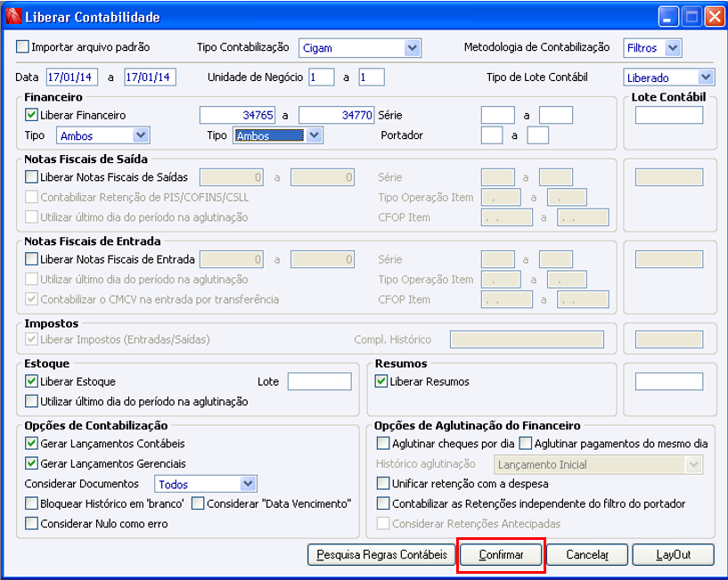Uncheck Liberar Financeiro option
The width and height of the screenshot is (728, 580).
[x=31, y=115]
